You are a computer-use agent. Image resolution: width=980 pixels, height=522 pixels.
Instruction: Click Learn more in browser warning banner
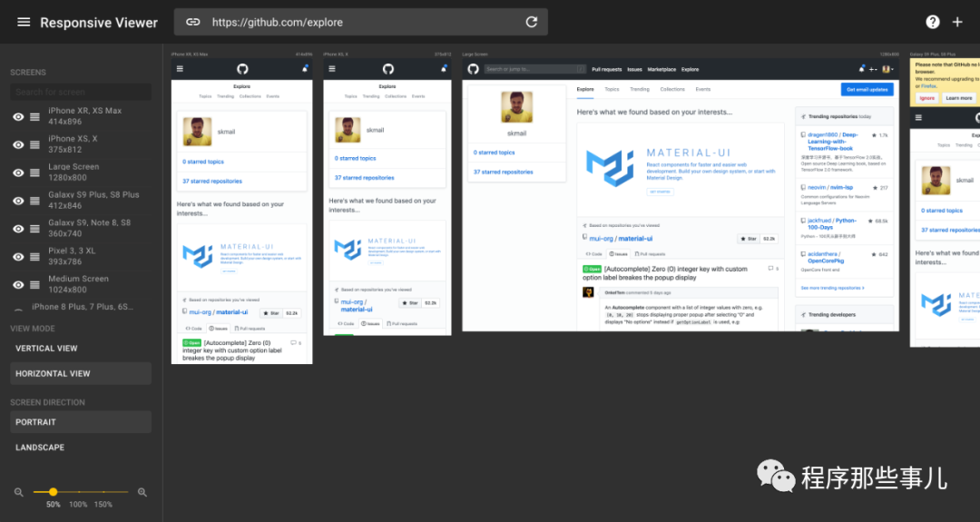pos(959,98)
